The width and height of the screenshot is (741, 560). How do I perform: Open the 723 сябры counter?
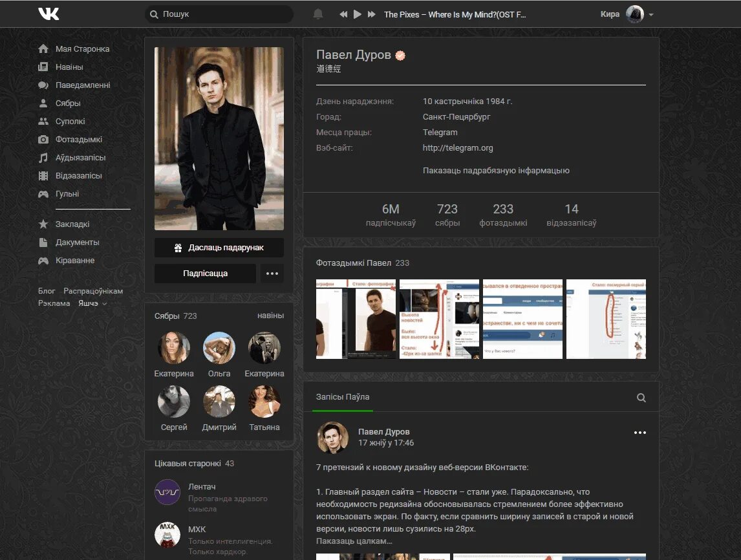tap(447, 215)
